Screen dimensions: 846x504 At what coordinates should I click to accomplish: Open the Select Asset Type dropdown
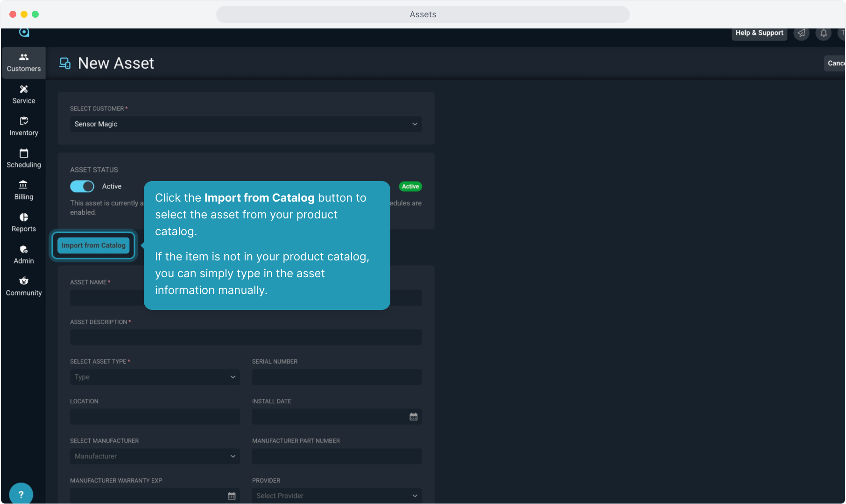click(x=155, y=377)
